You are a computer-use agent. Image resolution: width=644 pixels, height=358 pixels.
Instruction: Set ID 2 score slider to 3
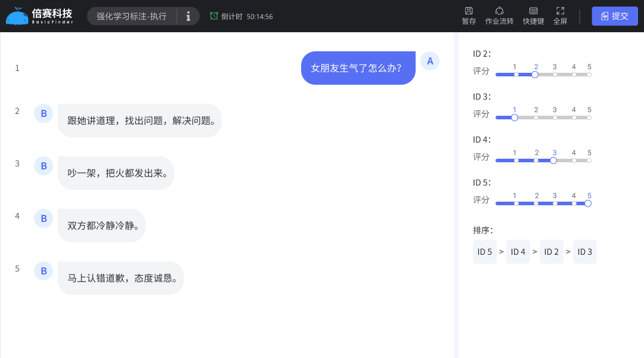555,75
